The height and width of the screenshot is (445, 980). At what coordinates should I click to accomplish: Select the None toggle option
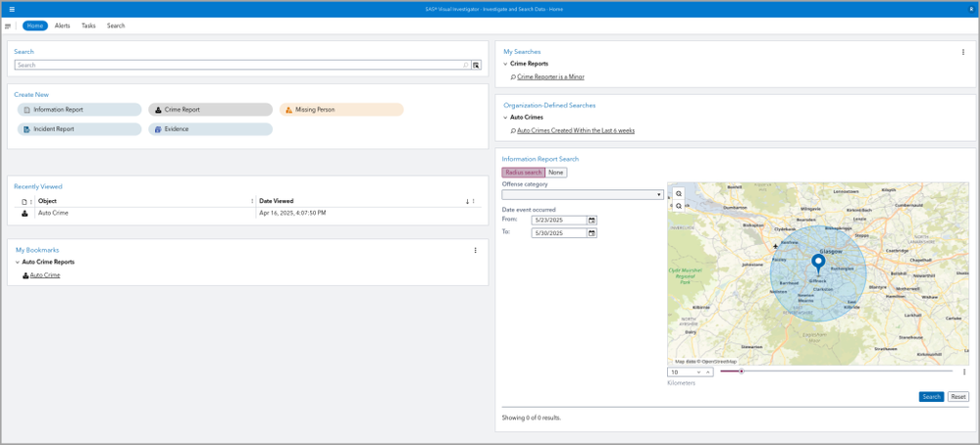click(x=556, y=173)
